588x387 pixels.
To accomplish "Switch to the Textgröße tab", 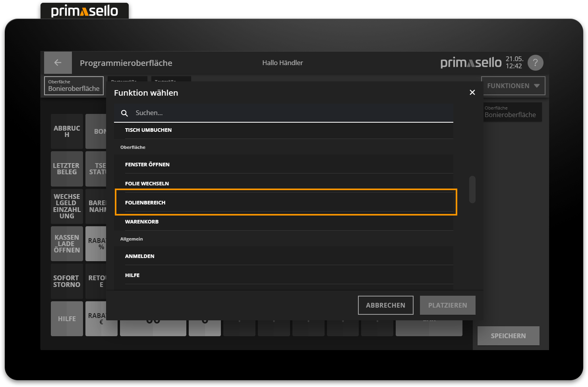I will 170,81.
